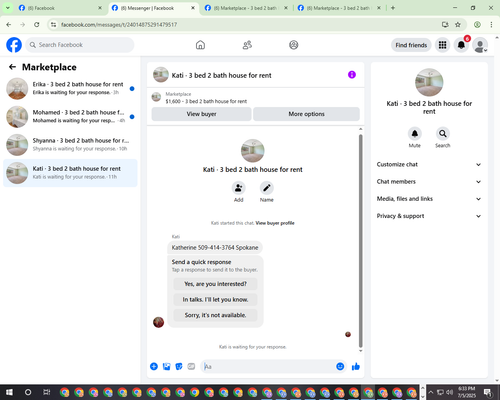Switch to the Messenger | Facebook tab
Viewport: 500px width, 400px height.
pyautogui.click(x=153, y=8)
